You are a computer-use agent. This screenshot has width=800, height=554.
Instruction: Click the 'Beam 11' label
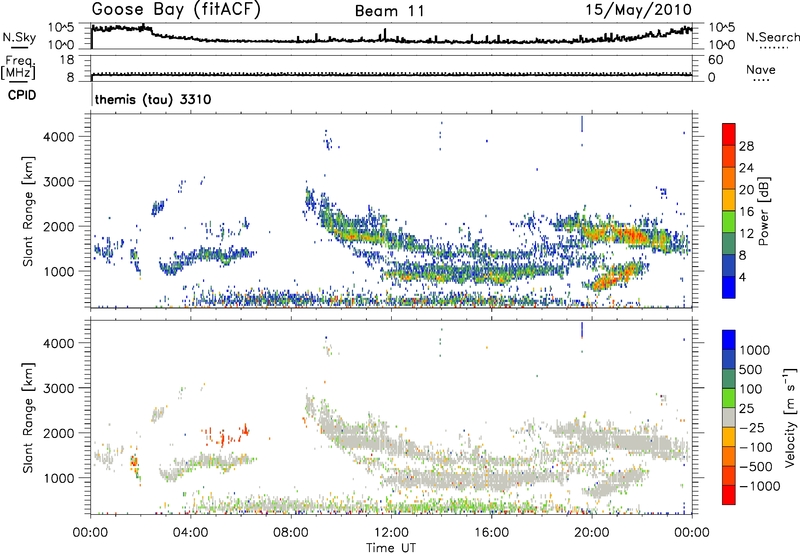(x=390, y=11)
